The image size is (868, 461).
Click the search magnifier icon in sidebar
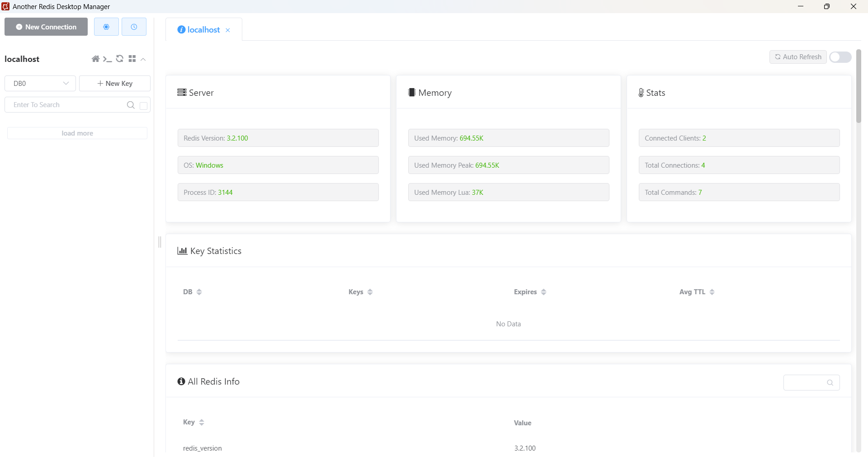pyautogui.click(x=131, y=105)
